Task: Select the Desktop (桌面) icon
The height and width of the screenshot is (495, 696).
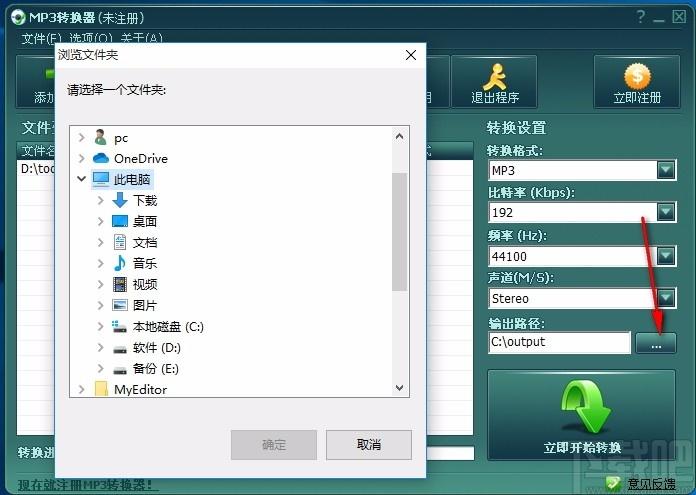Action: 120,221
